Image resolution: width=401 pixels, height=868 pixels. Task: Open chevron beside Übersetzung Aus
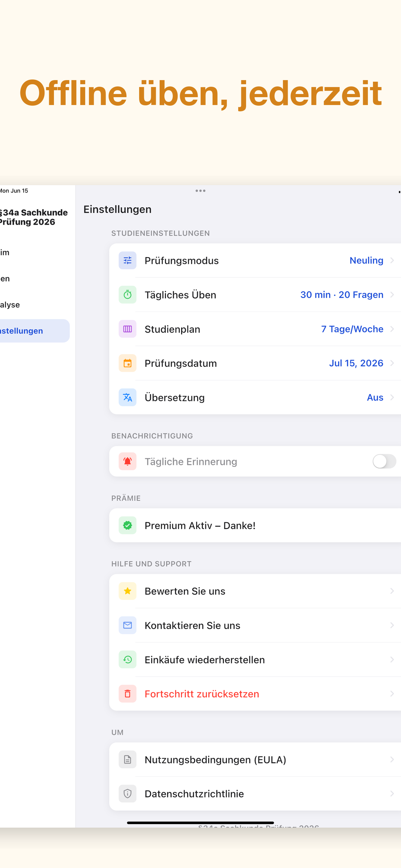(392, 398)
